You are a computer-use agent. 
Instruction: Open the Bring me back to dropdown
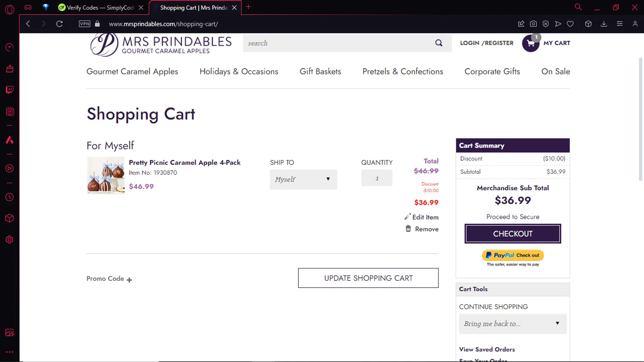[513, 324]
